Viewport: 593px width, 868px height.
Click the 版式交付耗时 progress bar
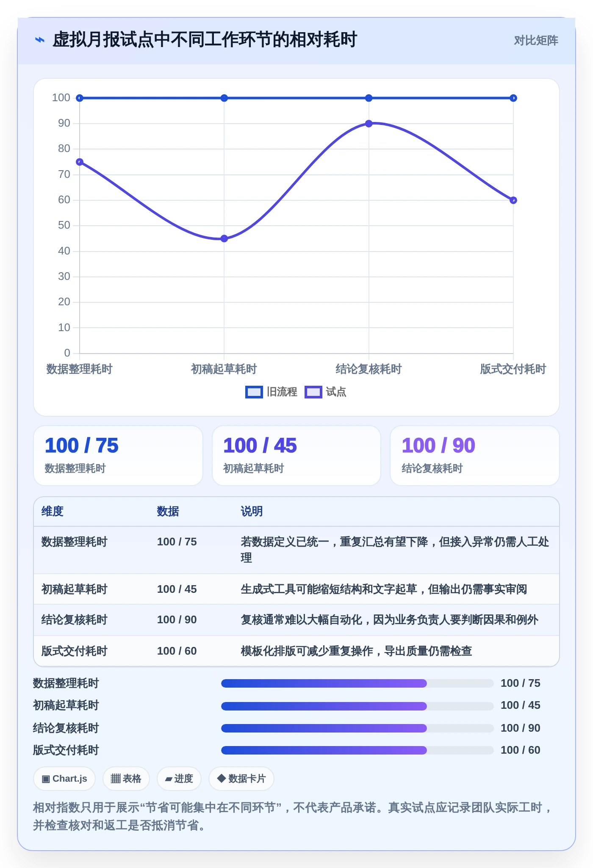point(357,750)
